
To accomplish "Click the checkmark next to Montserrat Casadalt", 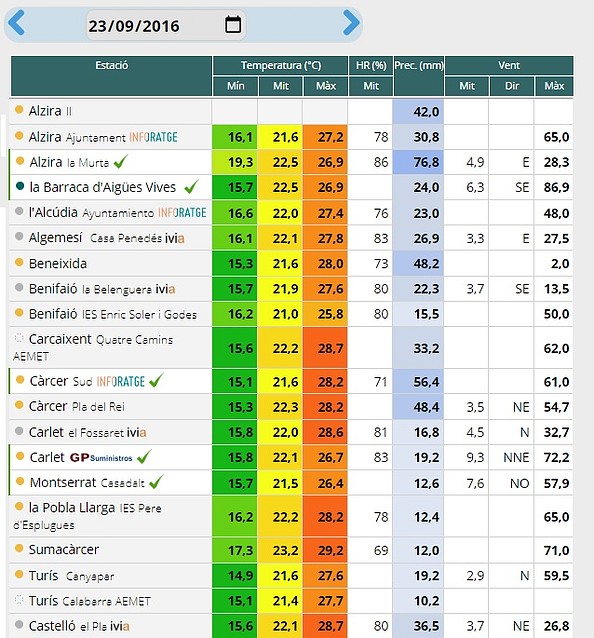I will click(x=156, y=482).
